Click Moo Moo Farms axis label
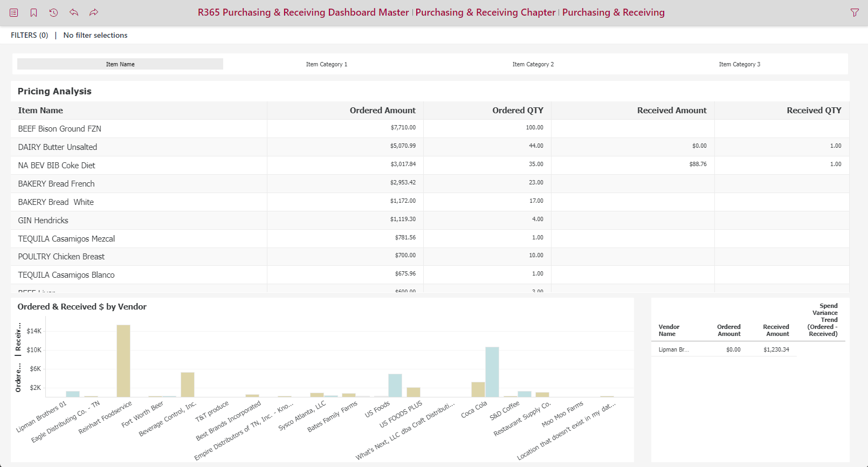This screenshot has height=467, width=868. coord(562,414)
